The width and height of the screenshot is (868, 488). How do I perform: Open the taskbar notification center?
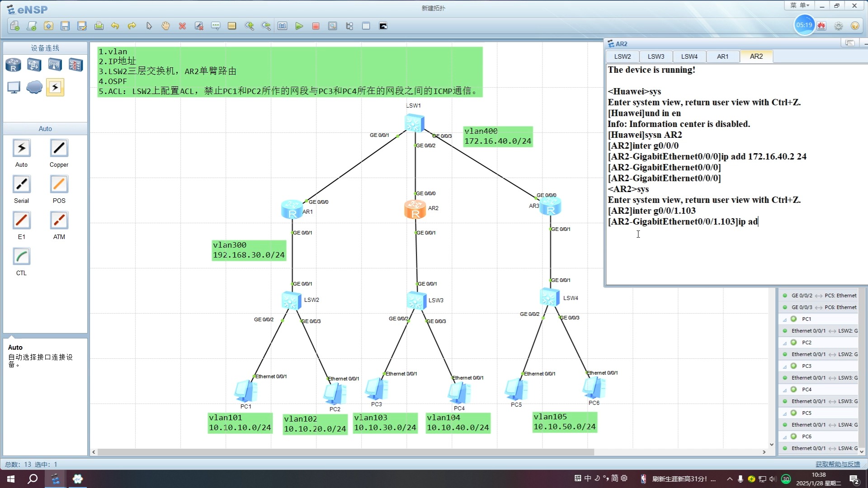[854, 479]
